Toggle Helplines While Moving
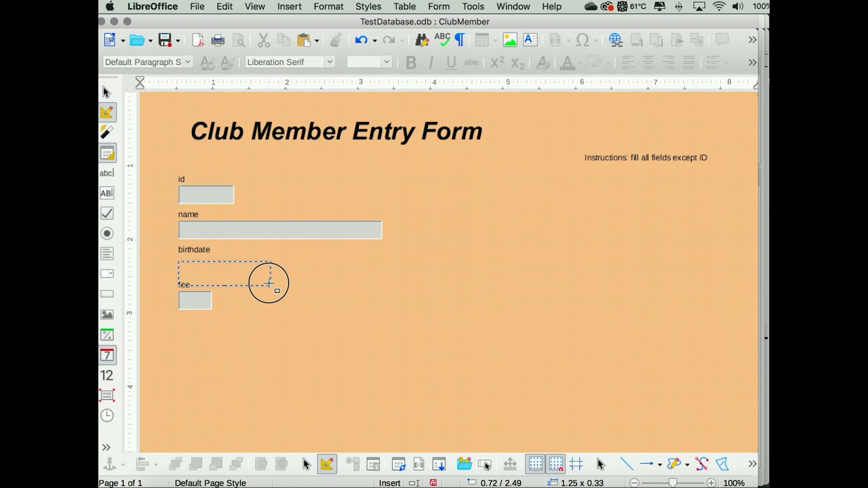The width and height of the screenshot is (868, 488). point(576,464)
